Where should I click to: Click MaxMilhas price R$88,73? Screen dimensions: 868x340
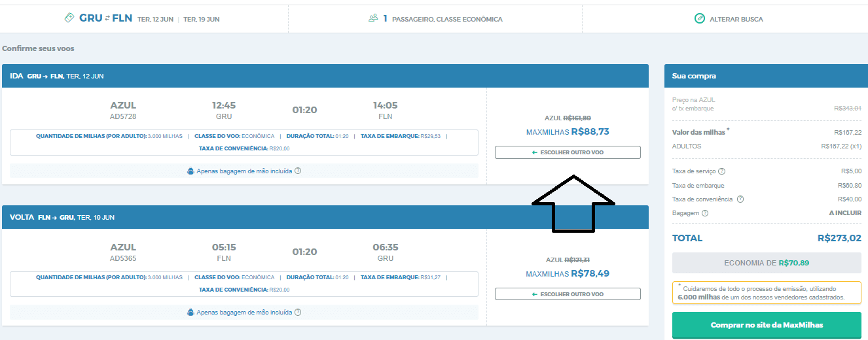(590, 131)
